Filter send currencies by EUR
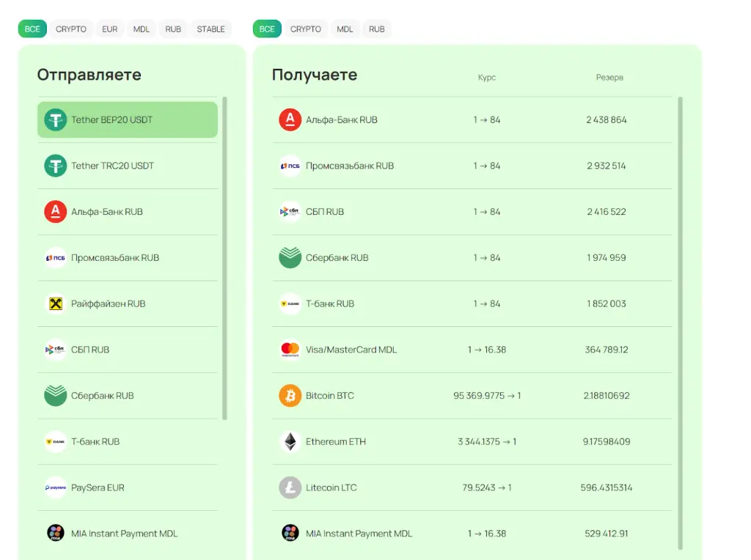The height and width of the screenshot is (560, 751). pyautogui.click(x=110, y=29)
